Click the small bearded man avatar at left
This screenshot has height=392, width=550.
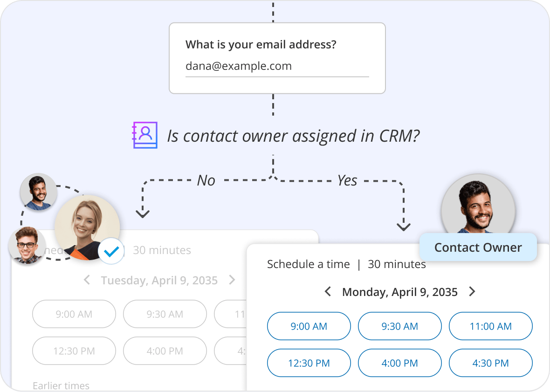(x=38, y=192)
